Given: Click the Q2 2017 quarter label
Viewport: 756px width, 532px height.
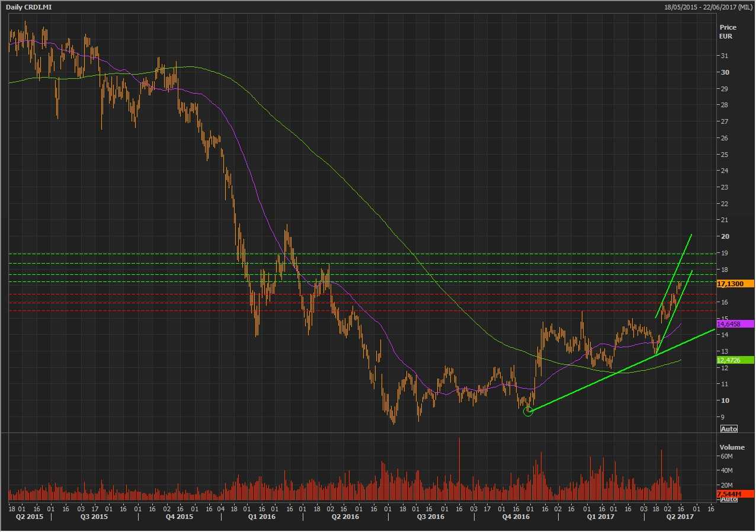Looking at the screenshot, I should 680,517.
